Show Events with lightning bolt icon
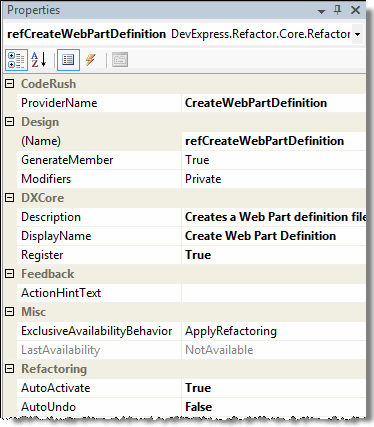This screenshot has width=374, height=427. (x=91, y=60)
